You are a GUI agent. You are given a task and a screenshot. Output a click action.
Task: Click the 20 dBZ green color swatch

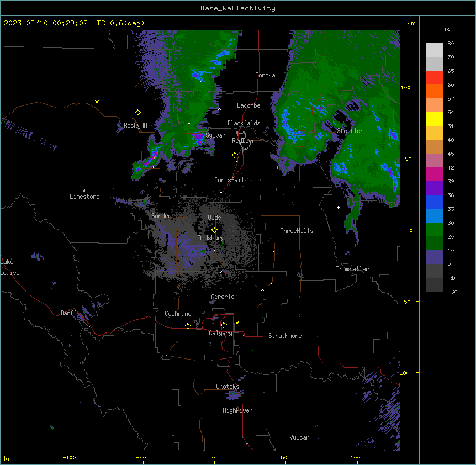434,230
